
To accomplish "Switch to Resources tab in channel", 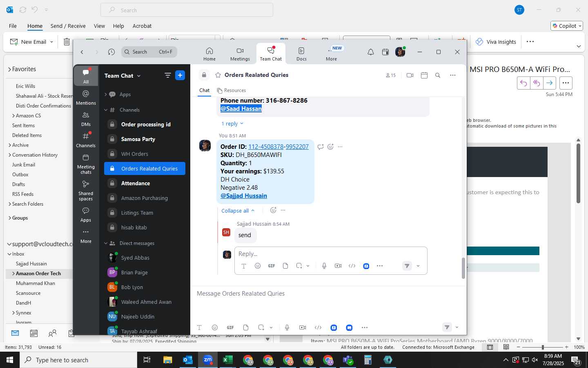I will [x=231, y=90].
